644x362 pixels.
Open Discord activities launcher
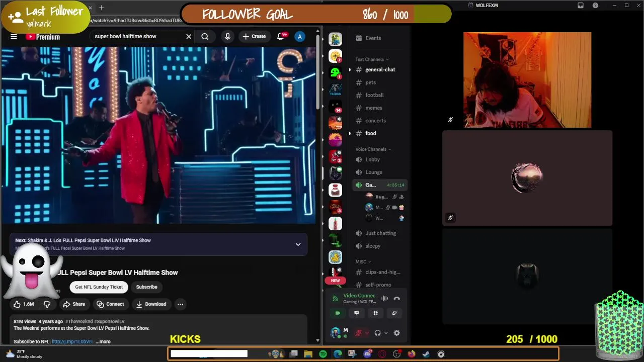point(375,313)
